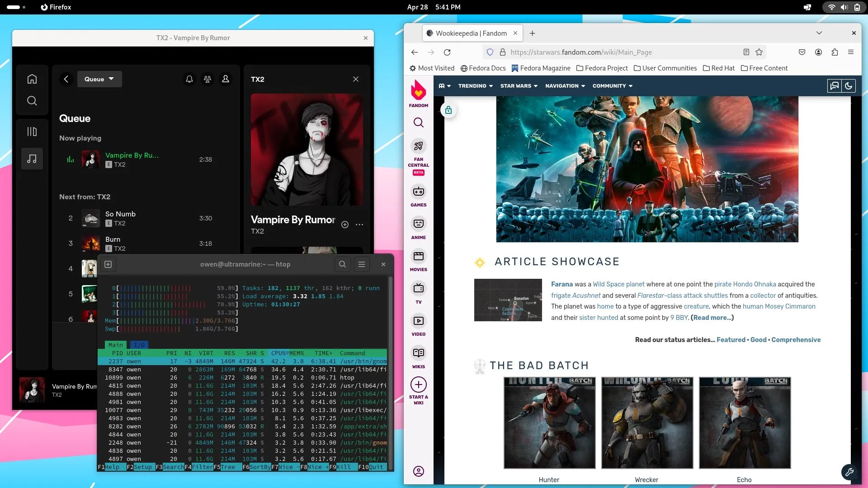Expand Navigation dropdown on wiki
The width and height of the screenshot is (868, 488).
pyautogui.click(x=565, y=86)
